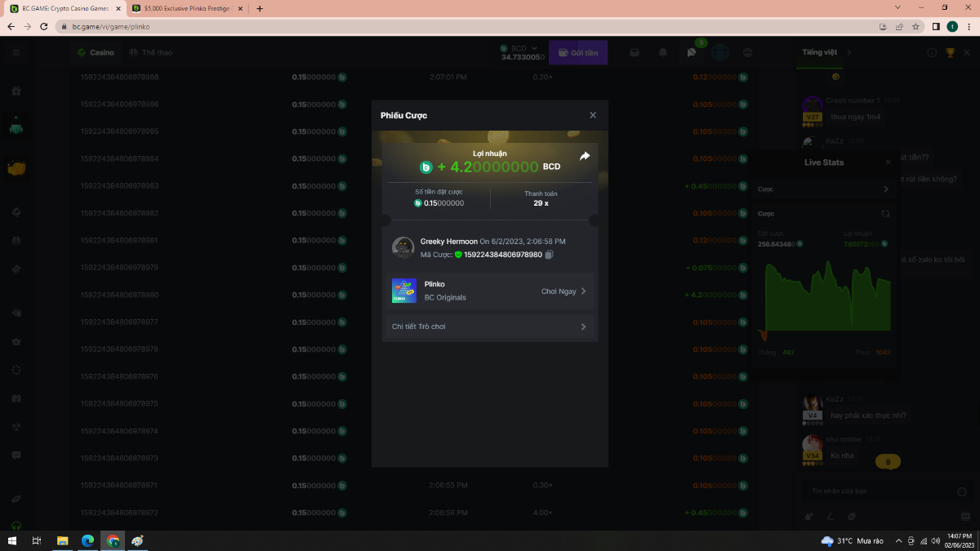Viewport: 980px width, 551px height.
Task: Open File Explorer from the taskbar
Action: [x=62, y=540]
